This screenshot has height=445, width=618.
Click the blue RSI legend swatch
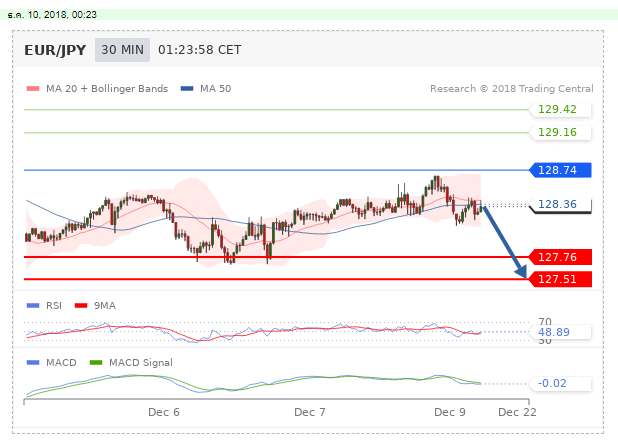click(x=33, y=305)
